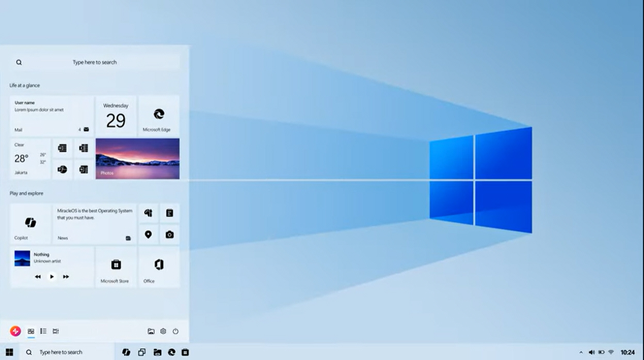Open the Microsoft Store tile
This screenshot has height=360, width=644.
point(116,267)
